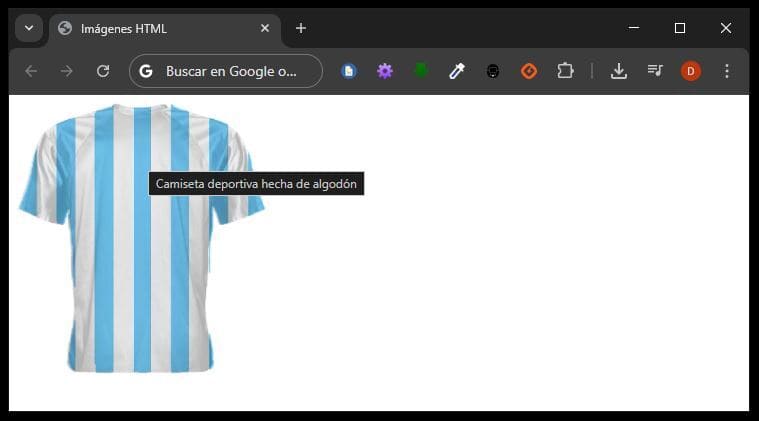Close the Imágenes HTML tab
The width and height of the screenshot is (759, 421).
pyautogui.click(x=265, y=29)
